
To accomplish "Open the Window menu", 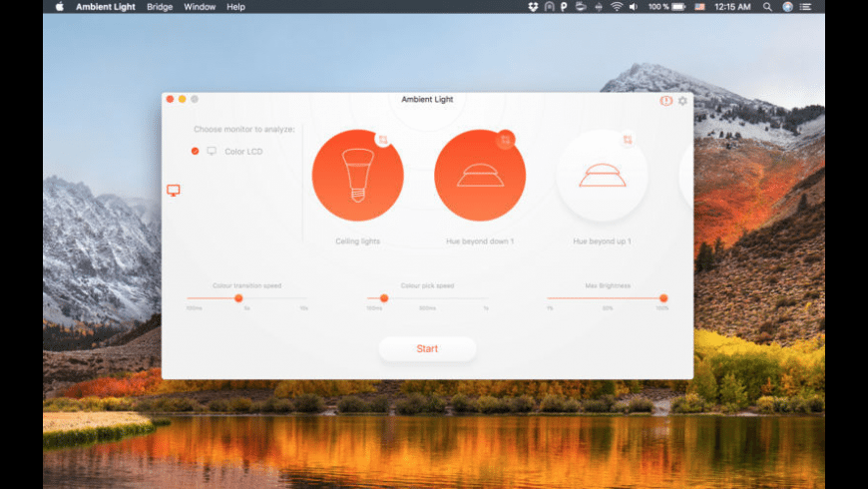I will [x=200, y=7].
